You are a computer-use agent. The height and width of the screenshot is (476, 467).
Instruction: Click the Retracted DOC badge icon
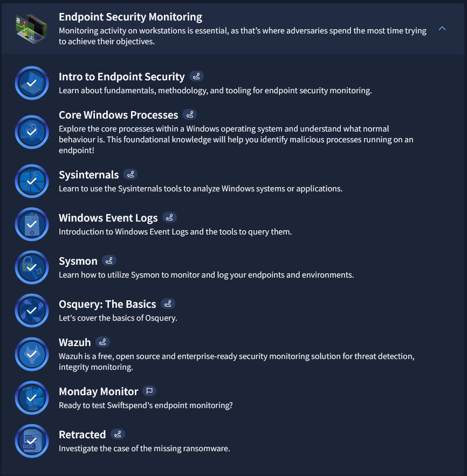click(x=32, y=441)
